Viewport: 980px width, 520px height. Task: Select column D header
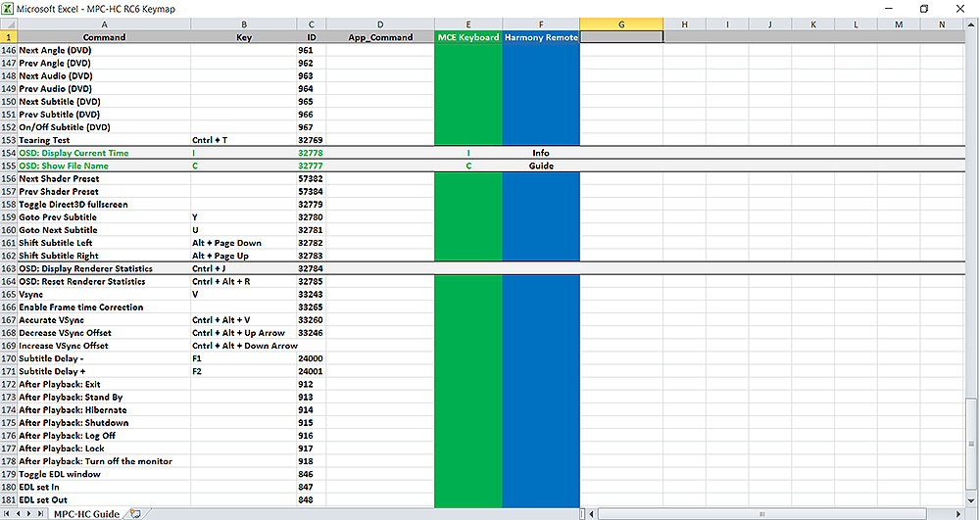click(380, 24)
